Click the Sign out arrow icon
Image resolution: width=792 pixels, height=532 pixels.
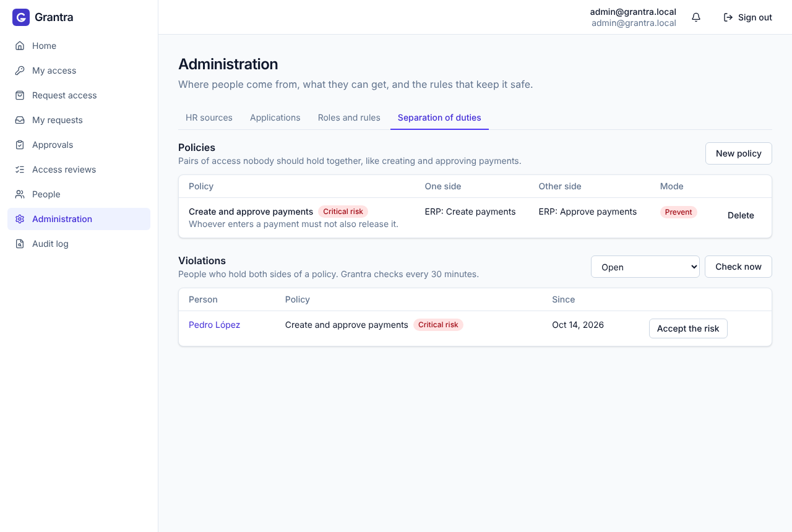728,17
